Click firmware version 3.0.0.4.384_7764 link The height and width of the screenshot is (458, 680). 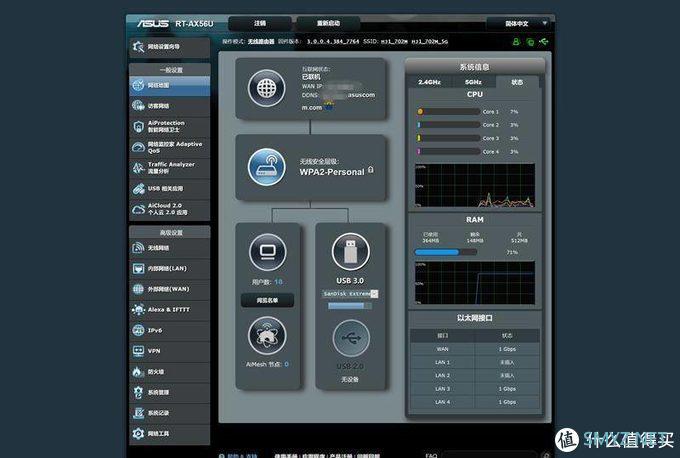(x=333, y=42)
